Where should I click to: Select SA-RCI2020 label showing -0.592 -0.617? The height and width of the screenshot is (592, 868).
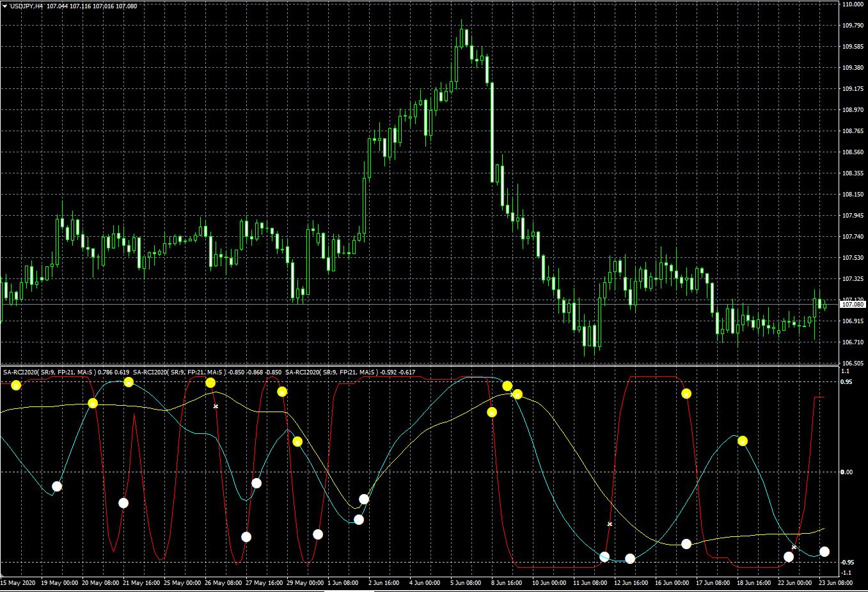(350, 372)
